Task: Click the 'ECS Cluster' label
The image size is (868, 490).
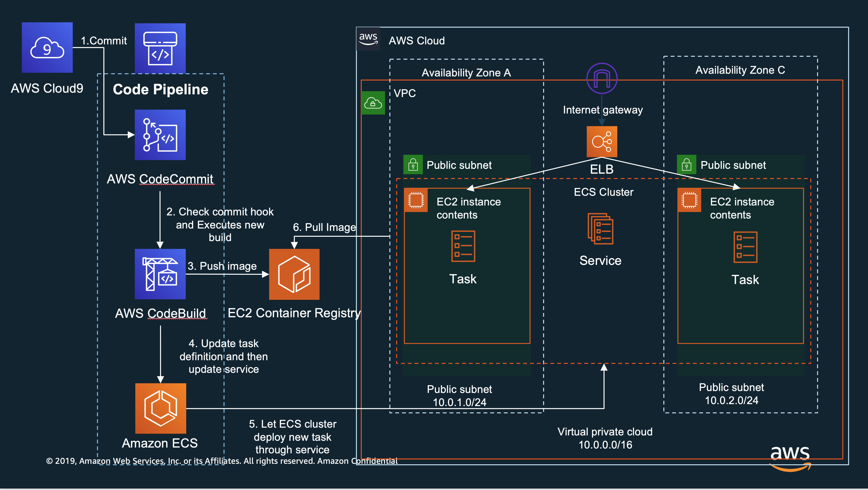Action: tap(603, 192)
